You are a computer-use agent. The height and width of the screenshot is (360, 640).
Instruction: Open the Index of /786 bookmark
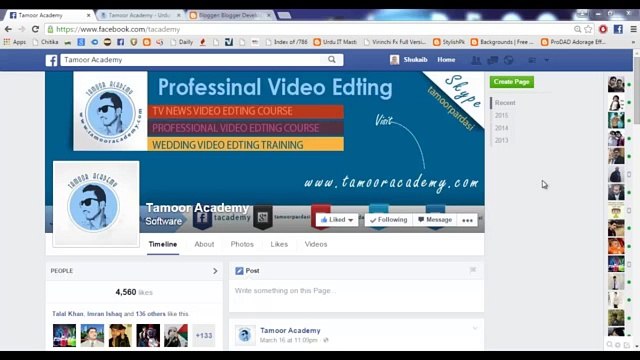coord(287,42)
